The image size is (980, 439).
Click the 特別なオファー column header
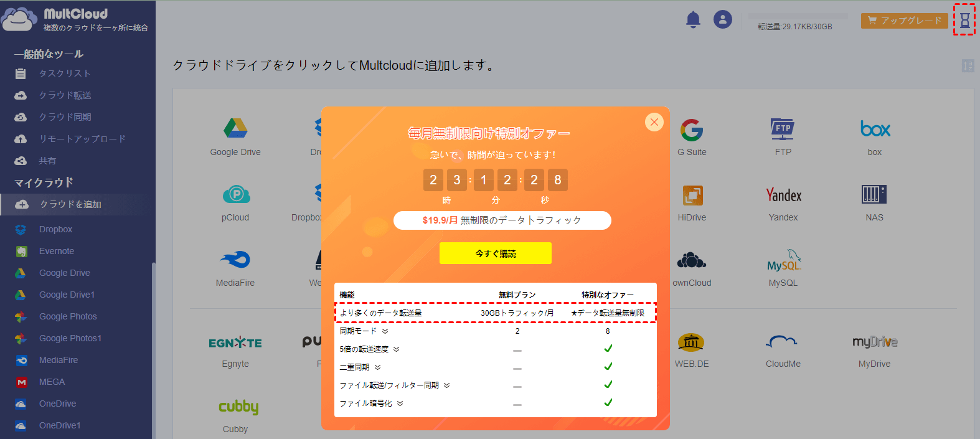click(x=608, y=295)
